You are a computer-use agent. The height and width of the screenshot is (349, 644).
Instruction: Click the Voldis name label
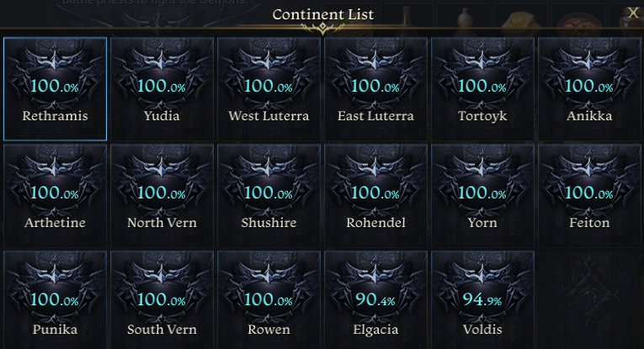click(x=482, y=330)
